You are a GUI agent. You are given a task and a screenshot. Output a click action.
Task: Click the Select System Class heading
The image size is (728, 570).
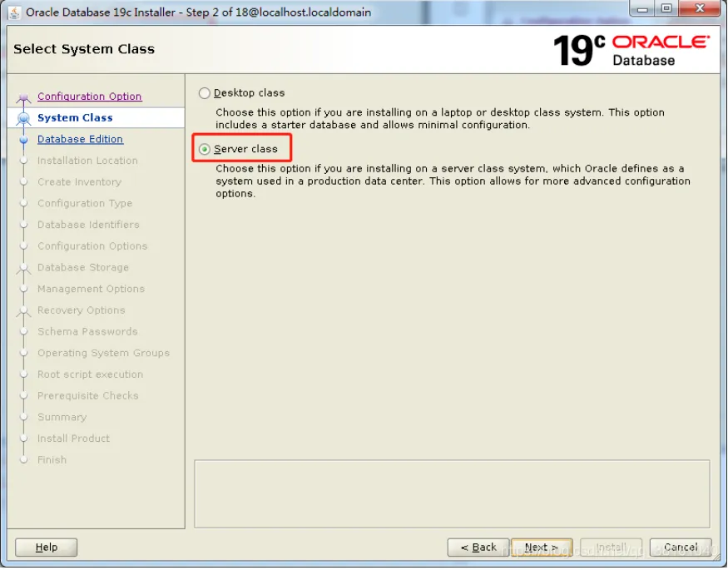pos(84,49)
